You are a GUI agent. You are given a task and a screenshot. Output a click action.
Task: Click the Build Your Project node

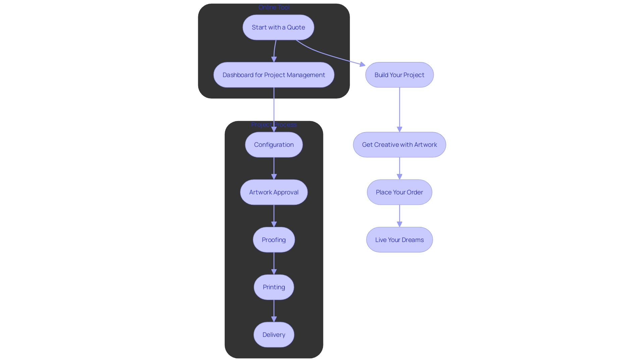tap(398, 74)
